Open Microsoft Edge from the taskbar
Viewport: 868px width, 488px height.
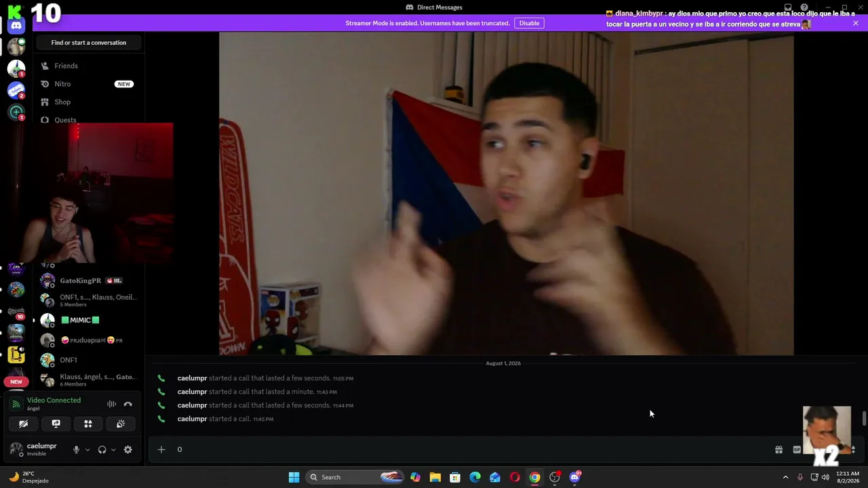point(475,477)
